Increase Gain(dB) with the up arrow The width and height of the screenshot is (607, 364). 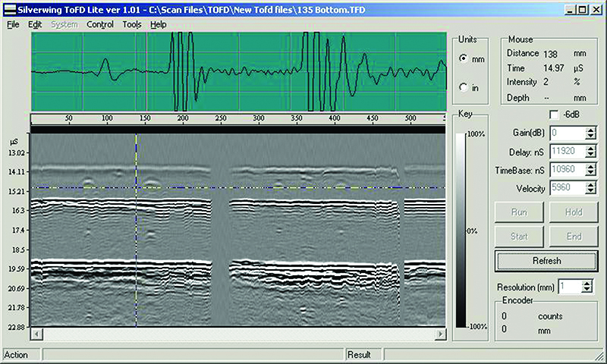coord(590,130)
